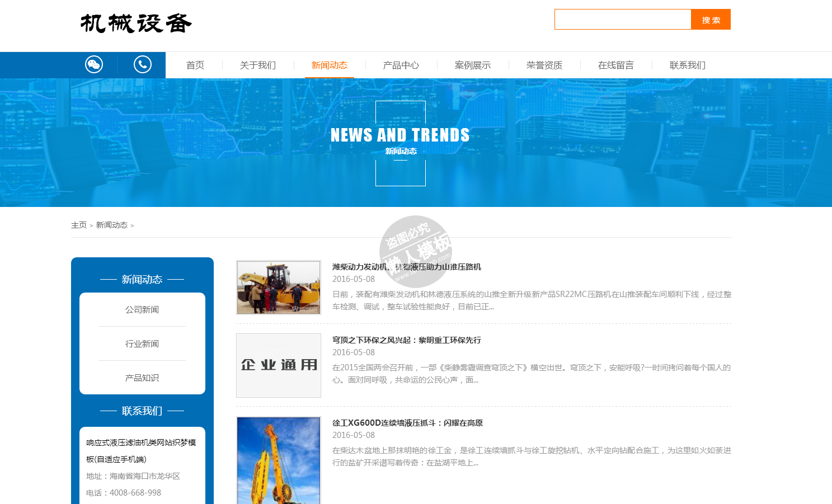
Task: Click the search input field
Action: pyautogui.click(x=622, y=20)
